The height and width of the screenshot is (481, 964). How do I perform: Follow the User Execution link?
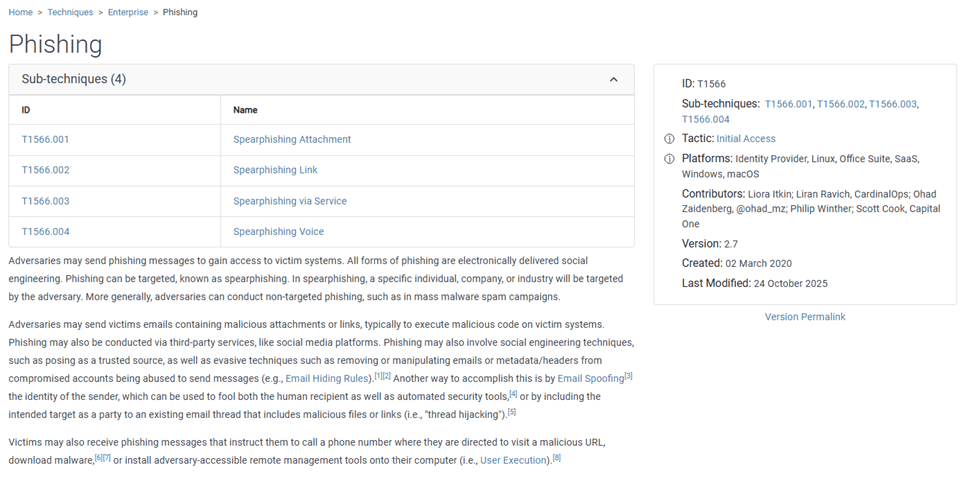[x=514, y=461]
